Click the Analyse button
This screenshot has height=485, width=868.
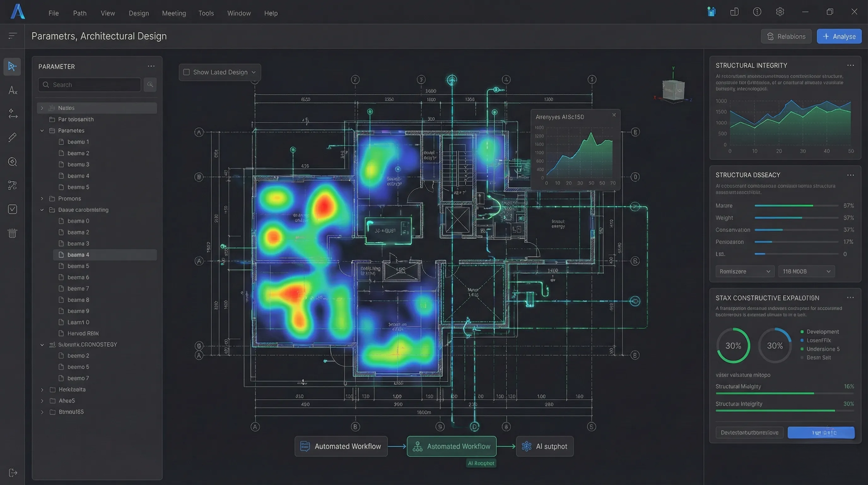(839, 36)
